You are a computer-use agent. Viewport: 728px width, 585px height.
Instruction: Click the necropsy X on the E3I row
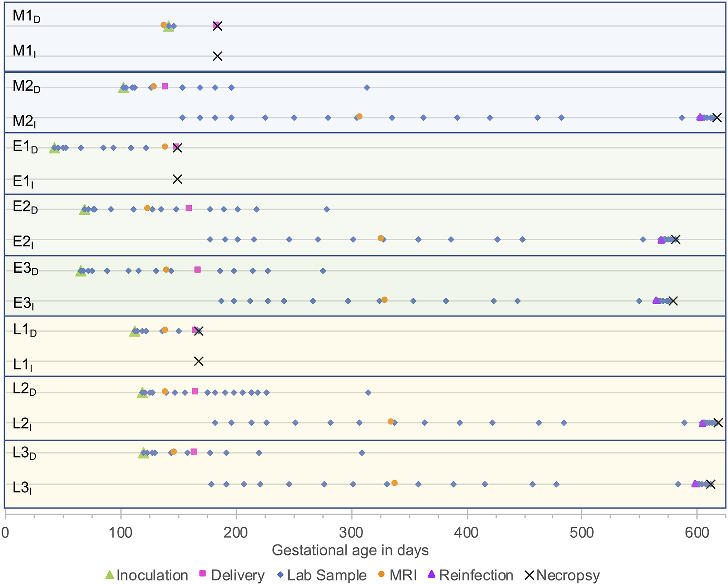point(673,301)
